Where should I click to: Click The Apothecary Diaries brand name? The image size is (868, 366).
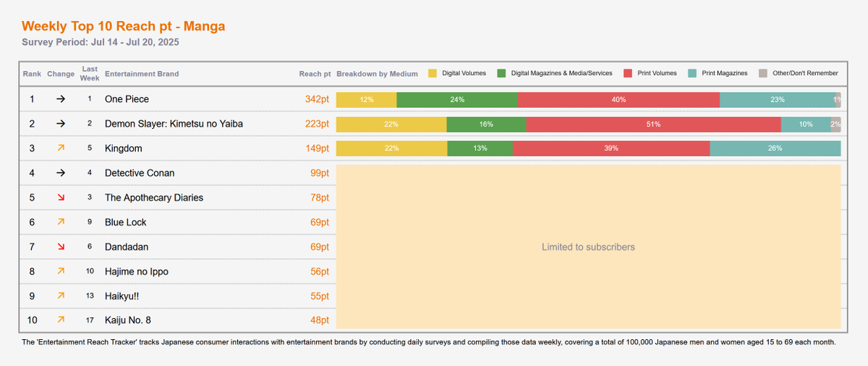coord(154,197)
